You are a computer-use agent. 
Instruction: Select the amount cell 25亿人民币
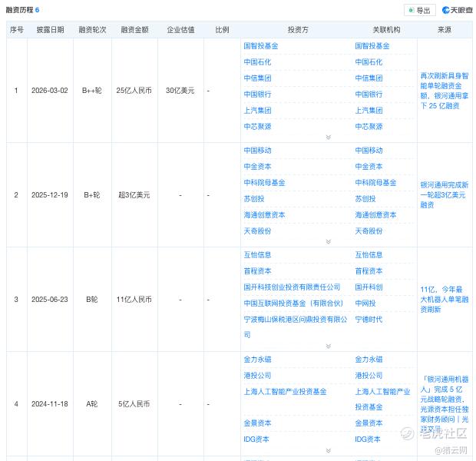click(x=134, y=91)
